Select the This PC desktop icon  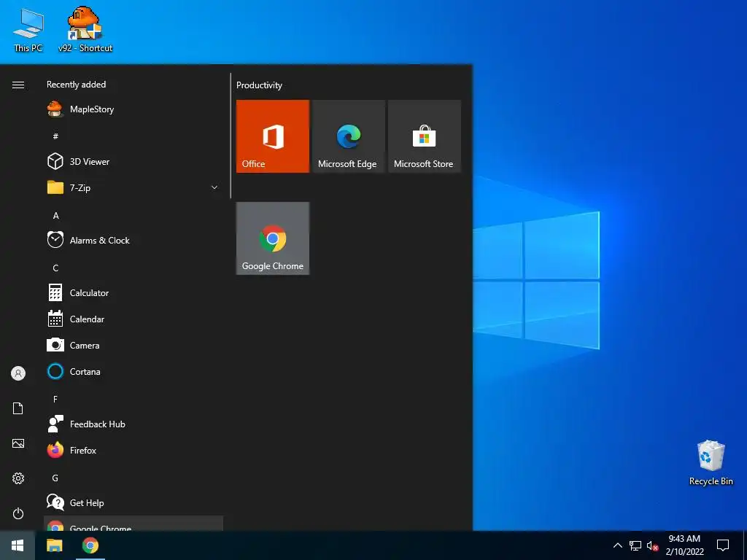pyautogui.click(x=28, y=31)
